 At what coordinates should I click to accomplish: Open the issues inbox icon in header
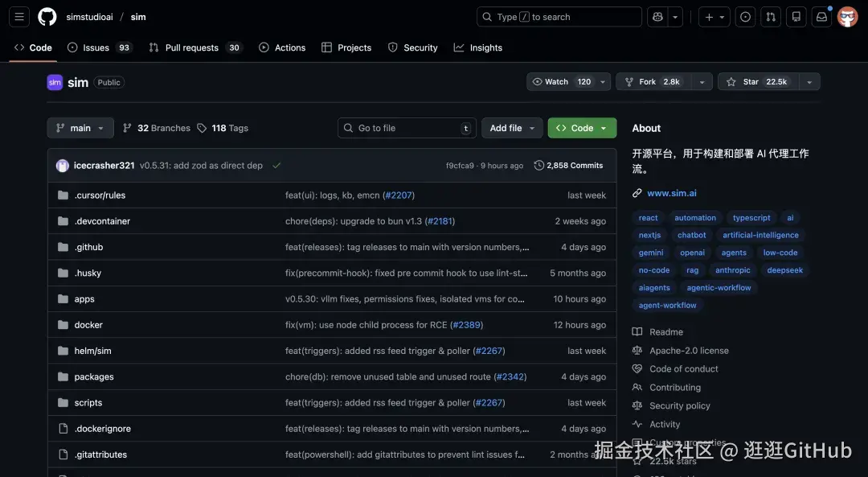(746, 17)
